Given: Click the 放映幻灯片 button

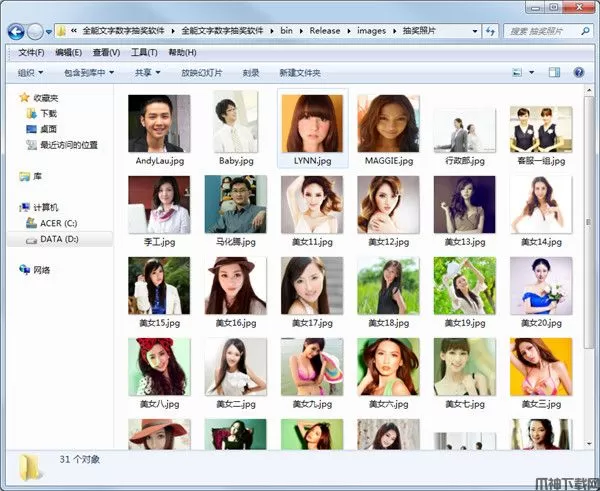Looking at the screenshot, I should click(201, 72).
